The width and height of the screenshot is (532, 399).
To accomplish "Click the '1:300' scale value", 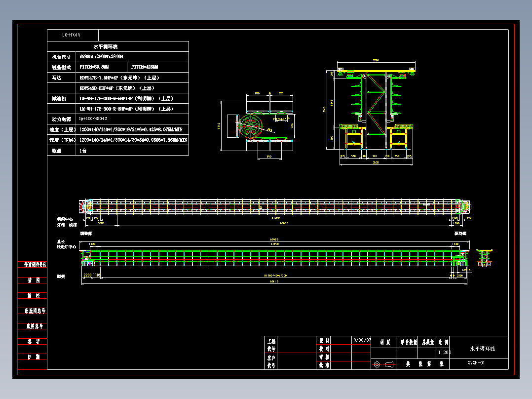I will point(445,353).
